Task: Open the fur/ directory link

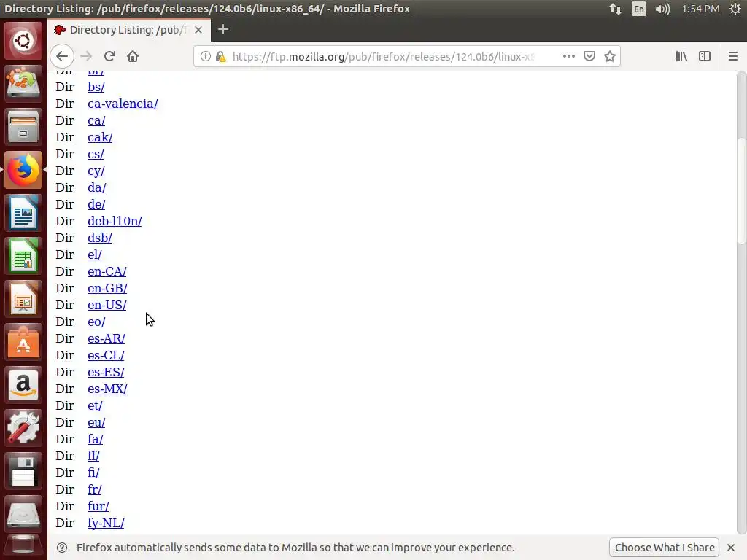Action: point(98,506)
